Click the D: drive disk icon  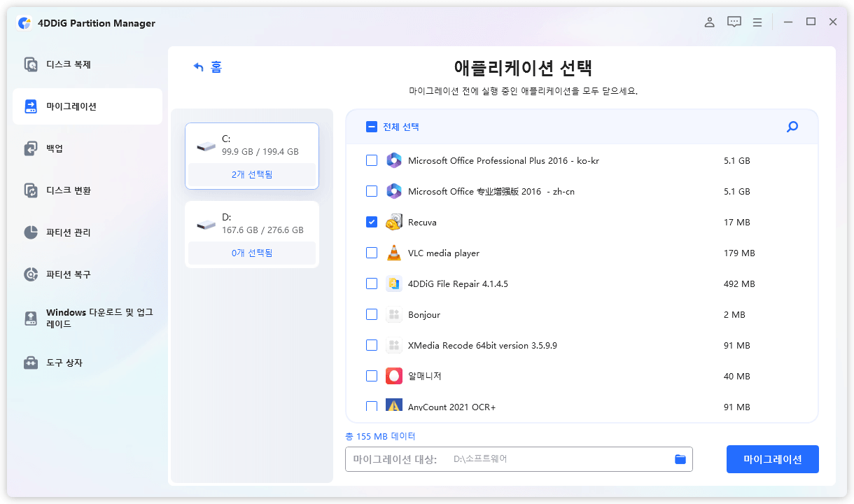point(206,225)
